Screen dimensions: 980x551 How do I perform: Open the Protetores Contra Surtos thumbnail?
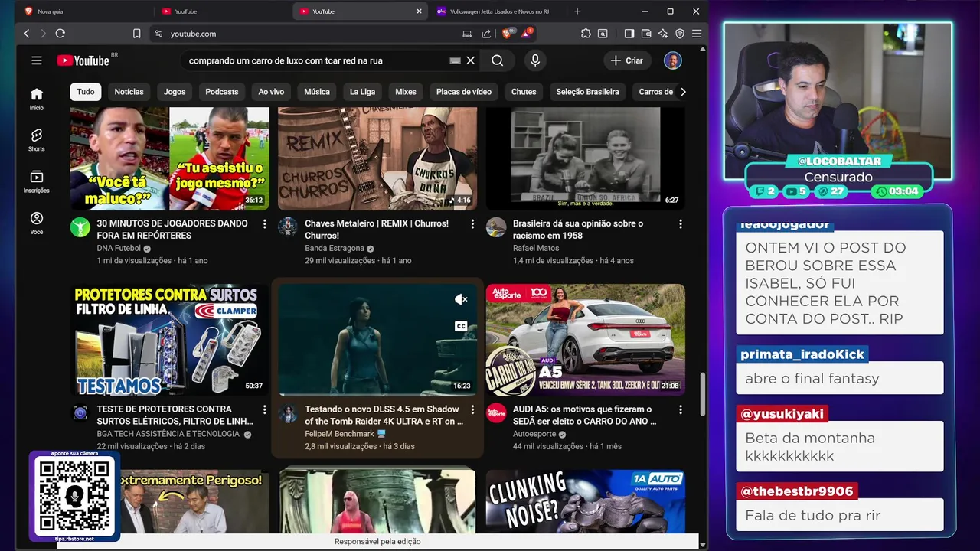(170, 340)
